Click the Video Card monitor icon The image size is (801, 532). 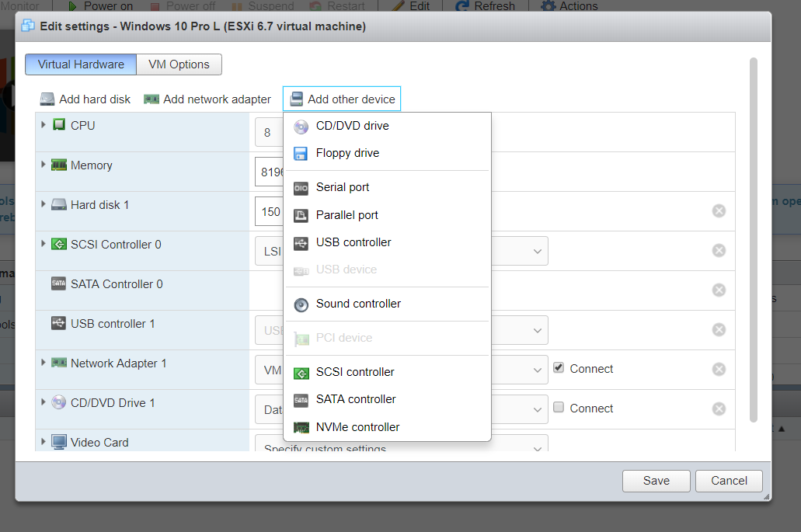[59, 442]
